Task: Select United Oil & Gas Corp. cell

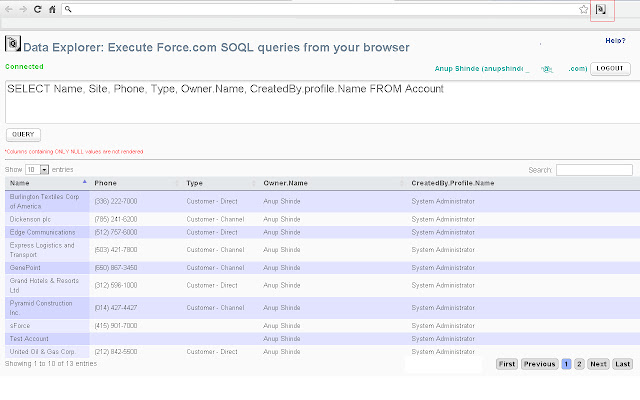Action: [x=47, y=351]
